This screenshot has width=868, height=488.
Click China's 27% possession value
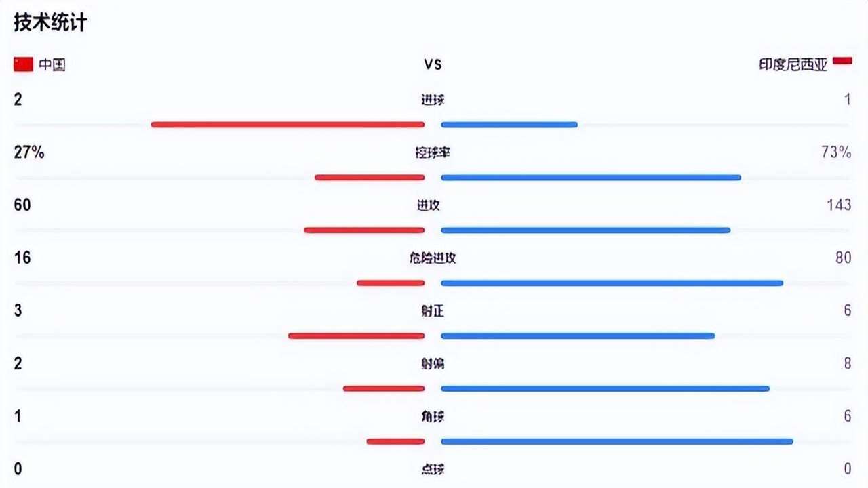29,152
